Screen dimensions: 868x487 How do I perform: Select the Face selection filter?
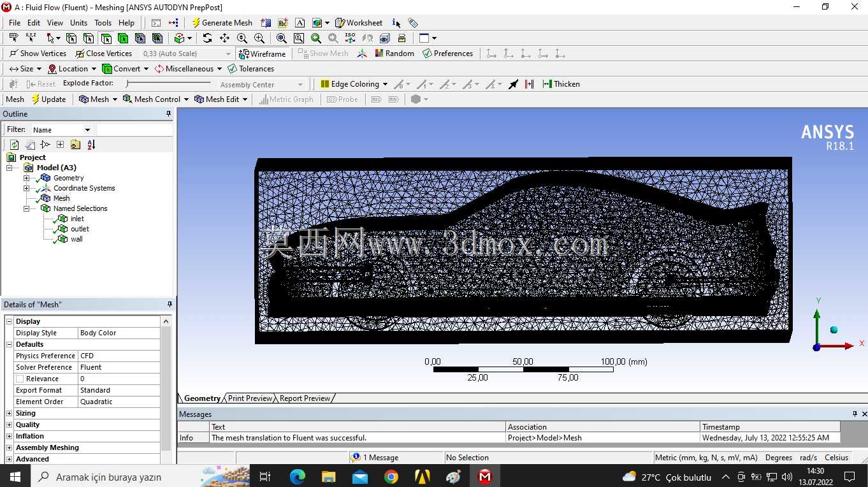(x=106, y=38)
